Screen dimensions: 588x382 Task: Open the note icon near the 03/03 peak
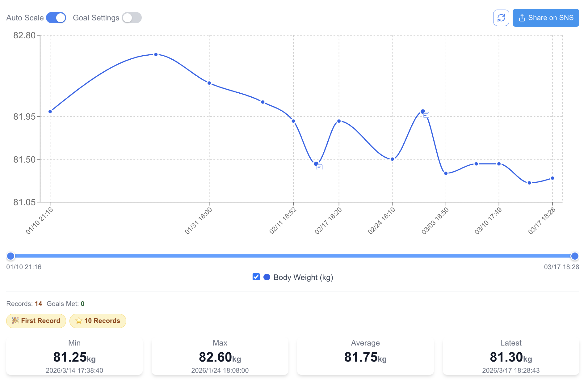[x=426, y=115]
